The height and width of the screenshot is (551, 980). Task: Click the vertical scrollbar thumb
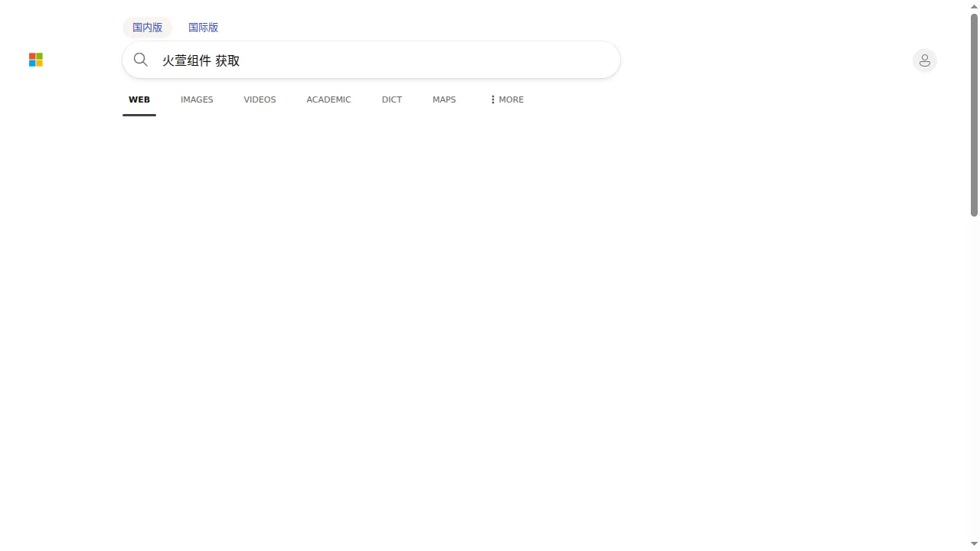pos(974,115)
